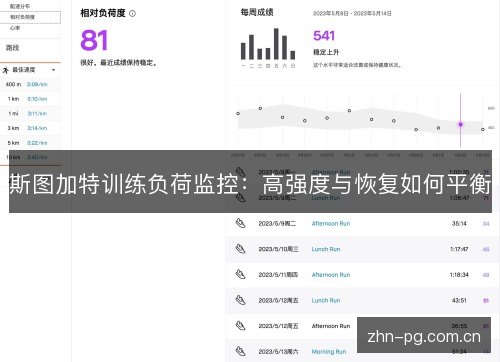The image size is (500, 362).
Task: Click shoe icon for 2023/5/9 Afternoon Run 35:14
Action: 240,223
